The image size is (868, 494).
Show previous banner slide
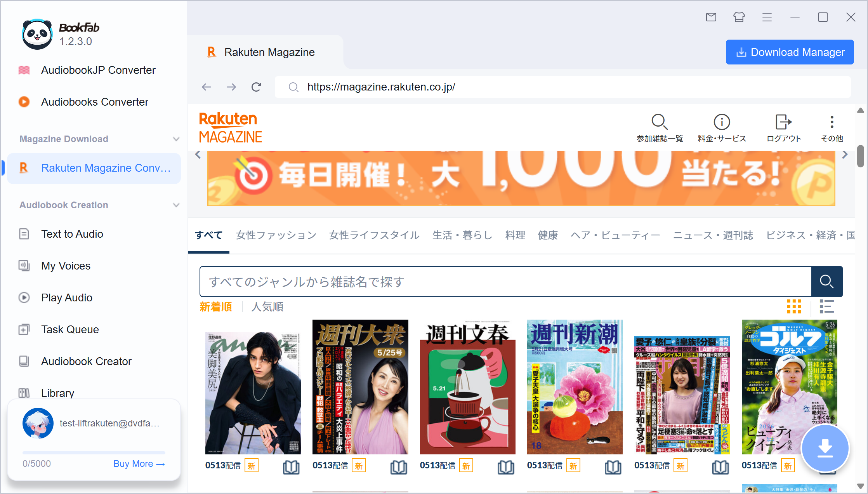click(x=198, y=155)
